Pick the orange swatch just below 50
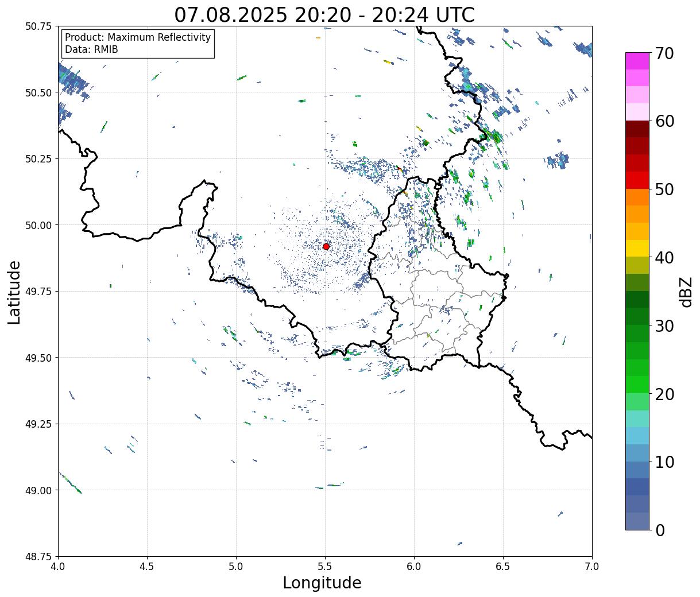The image size is (700, 597). click(x=637, y=197)
